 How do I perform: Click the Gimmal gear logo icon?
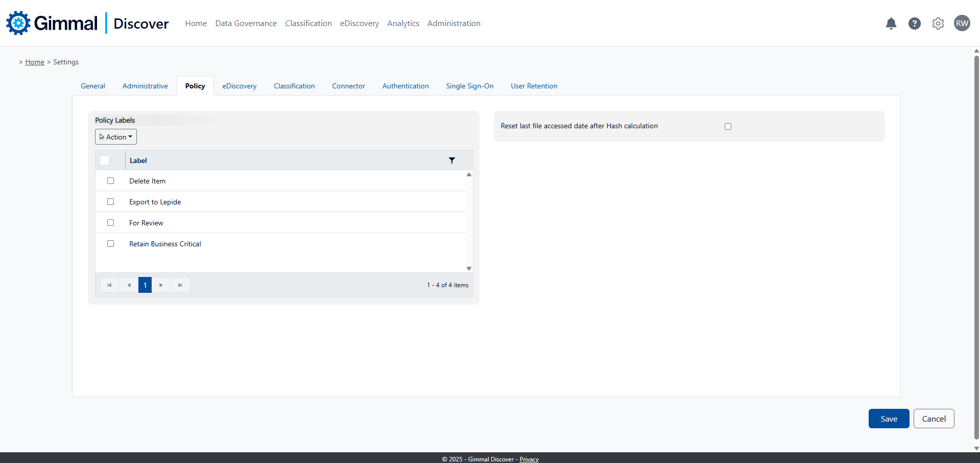18,23
